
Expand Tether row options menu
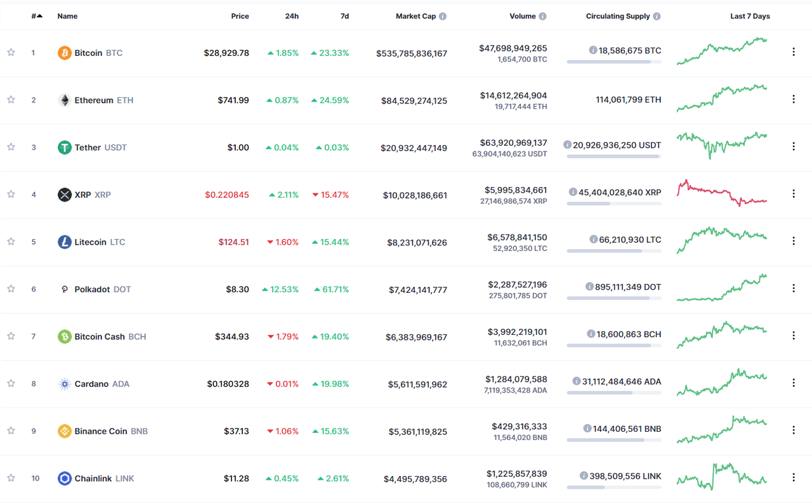(793, 146)
